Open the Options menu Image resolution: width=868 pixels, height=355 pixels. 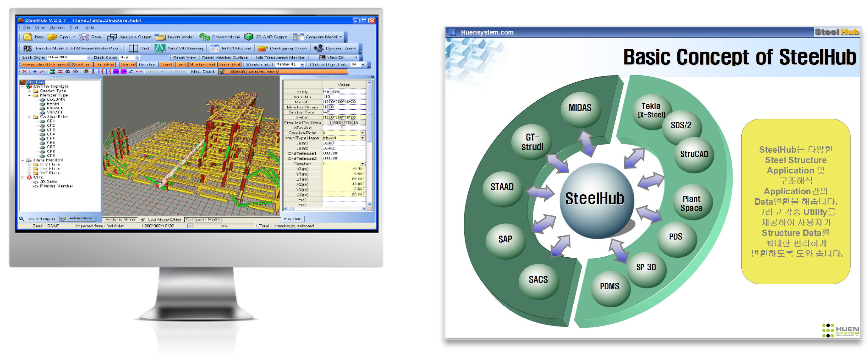pyautogui.click(x=57, y=27)
